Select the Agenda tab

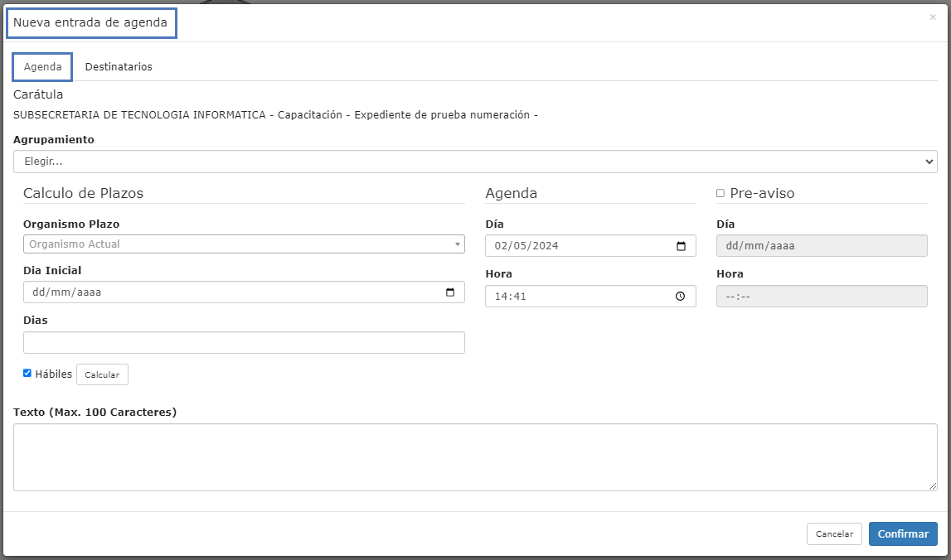pyautogui.click(x=42, y=67)
